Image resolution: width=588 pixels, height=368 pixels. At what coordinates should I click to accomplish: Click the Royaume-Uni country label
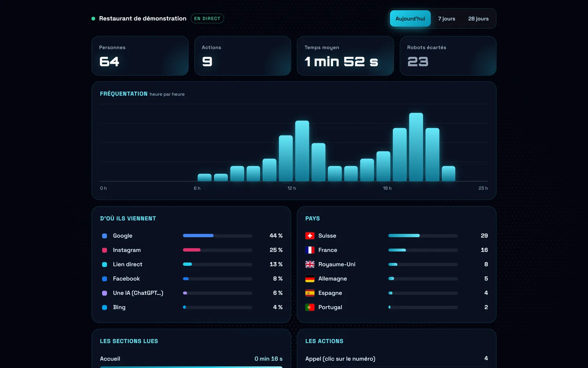tap(337, 264)
